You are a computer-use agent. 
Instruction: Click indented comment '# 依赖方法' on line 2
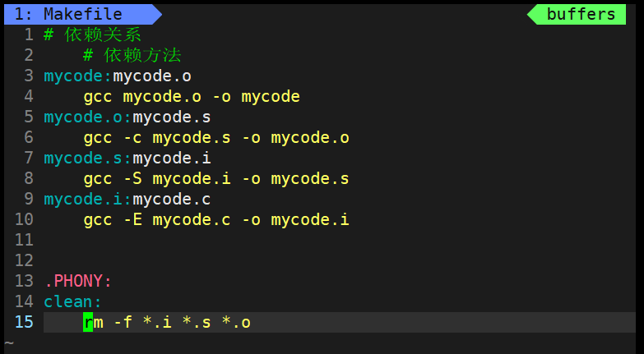132,55
